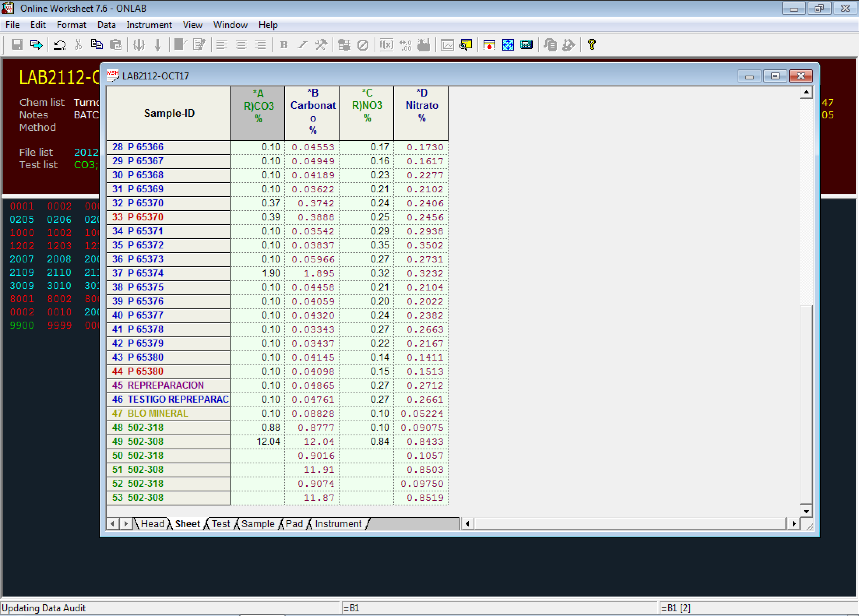Click the f(x) function icon
Viewport: 859px width, 616px height.
click(386, 45)
